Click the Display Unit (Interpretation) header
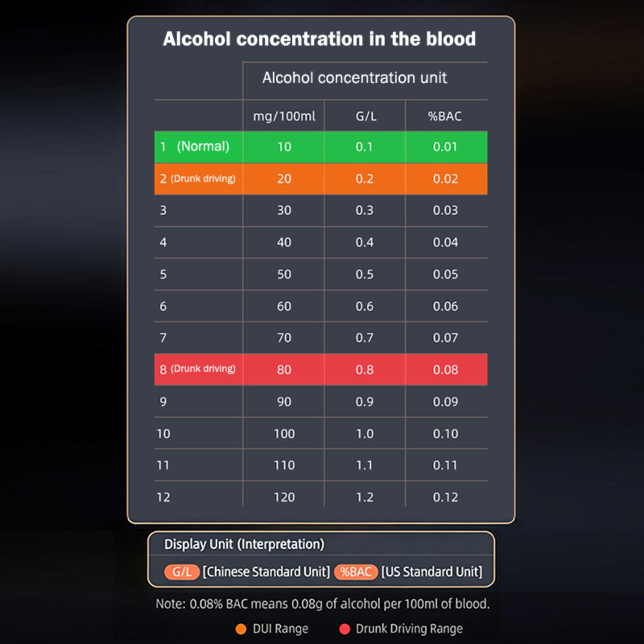This screenshot has width=644, height=644. (244, 544)
